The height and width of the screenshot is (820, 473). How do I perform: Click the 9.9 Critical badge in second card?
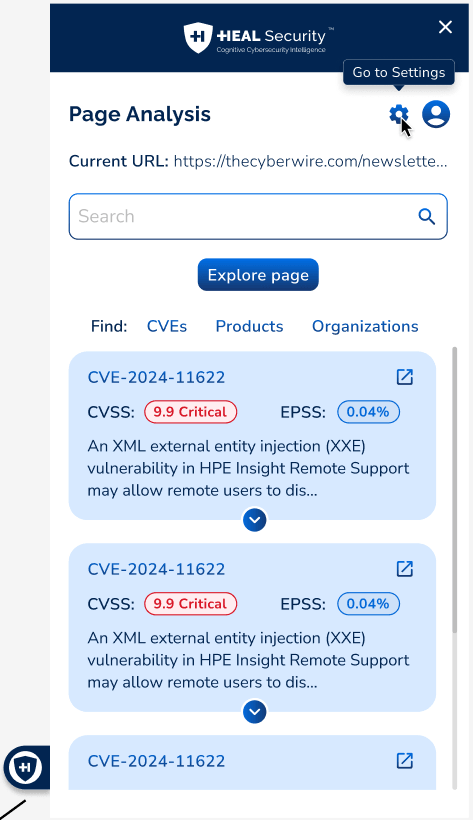point(190,604)
